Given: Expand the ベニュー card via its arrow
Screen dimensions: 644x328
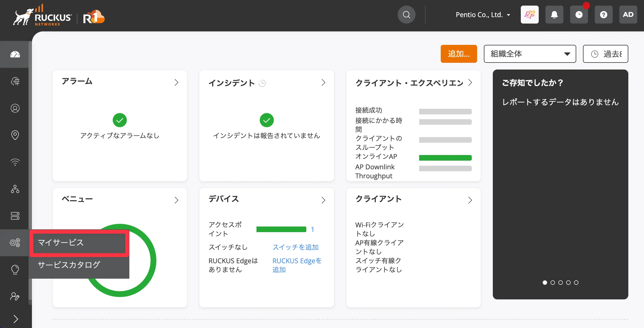Looking at the screenshot, I should point(176,200).
